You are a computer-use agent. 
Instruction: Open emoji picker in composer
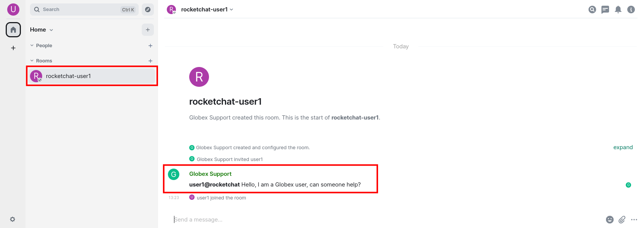coord(610,220)
